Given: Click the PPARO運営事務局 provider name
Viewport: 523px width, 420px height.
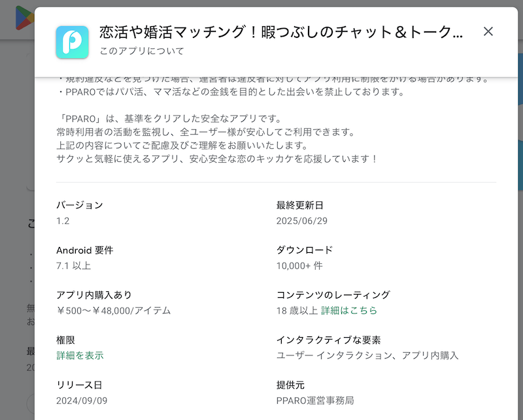Looking at the screenshot, I should click(315, 400).
